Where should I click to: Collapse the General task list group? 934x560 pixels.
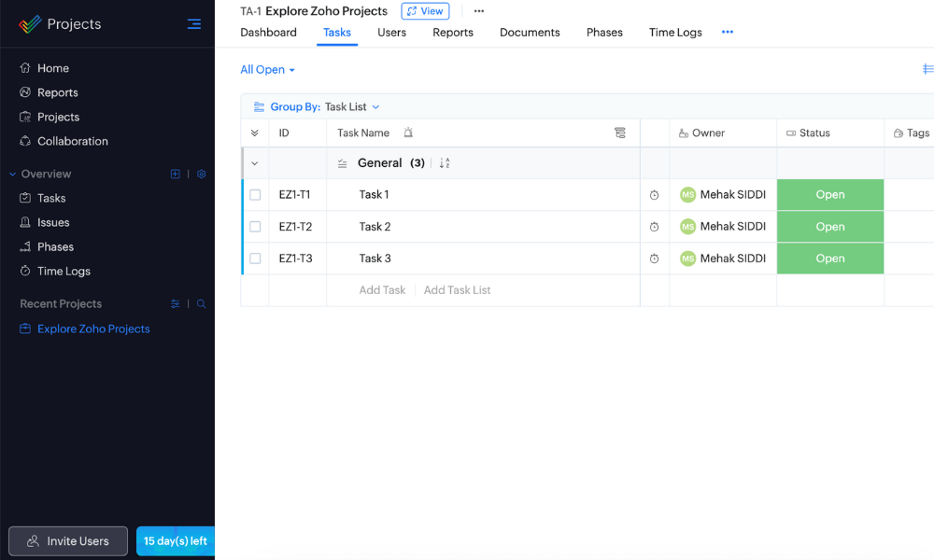255,163
